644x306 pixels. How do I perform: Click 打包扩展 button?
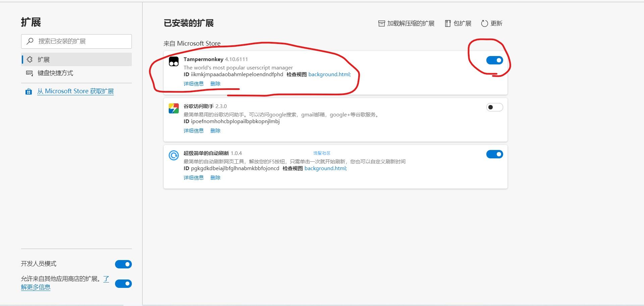point(458,23)
